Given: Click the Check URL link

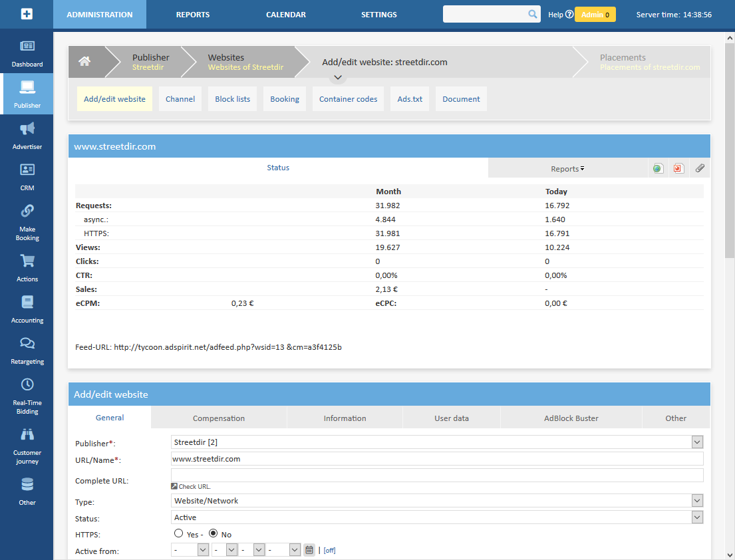Looking at the screenshot, I should tap(194, 487).
